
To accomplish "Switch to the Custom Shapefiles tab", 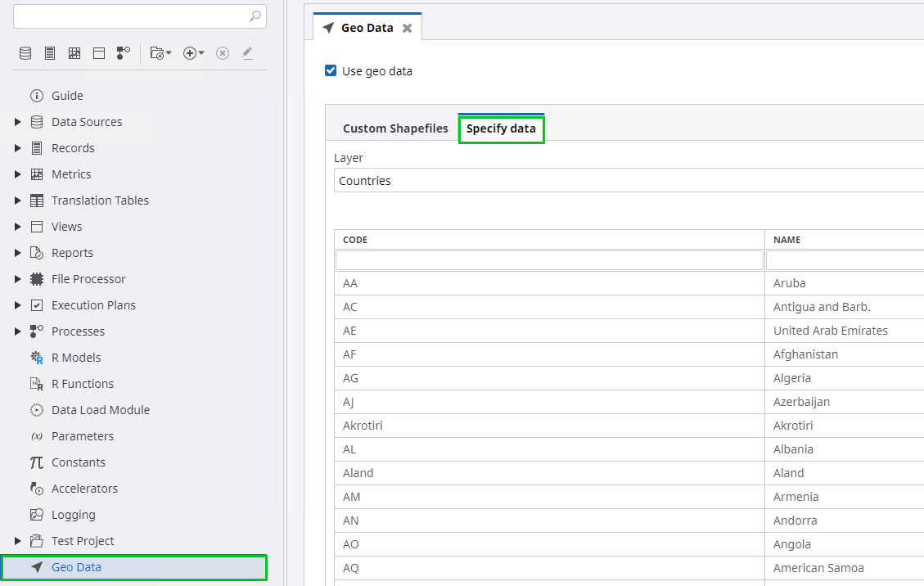I will (395, 128).
